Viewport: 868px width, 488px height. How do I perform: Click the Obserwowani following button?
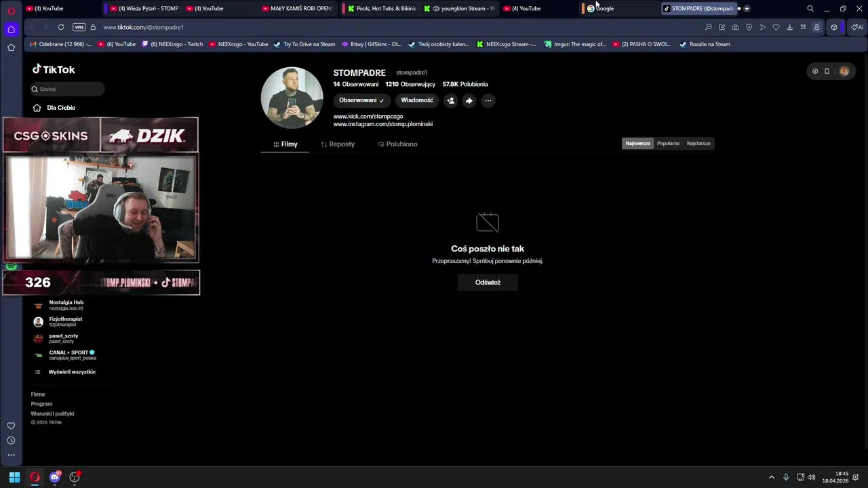click(x=361, y=100)
